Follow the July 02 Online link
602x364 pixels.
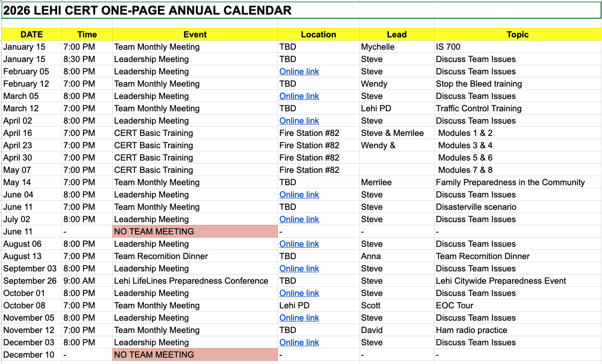(299, 219)
